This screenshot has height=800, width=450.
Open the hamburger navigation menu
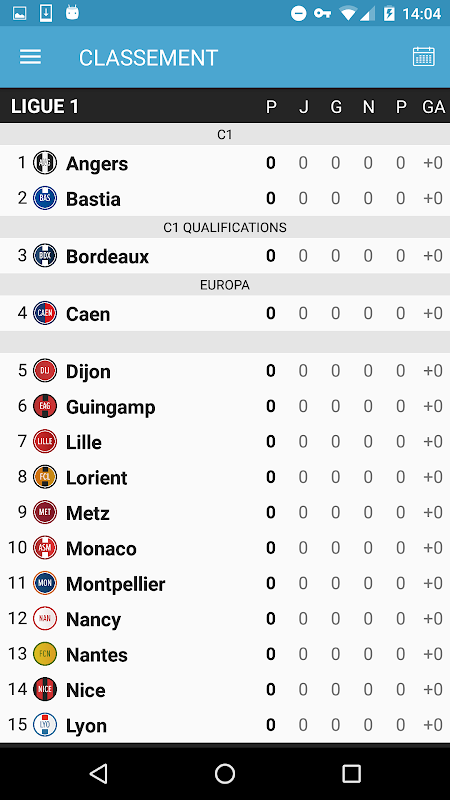30,57
